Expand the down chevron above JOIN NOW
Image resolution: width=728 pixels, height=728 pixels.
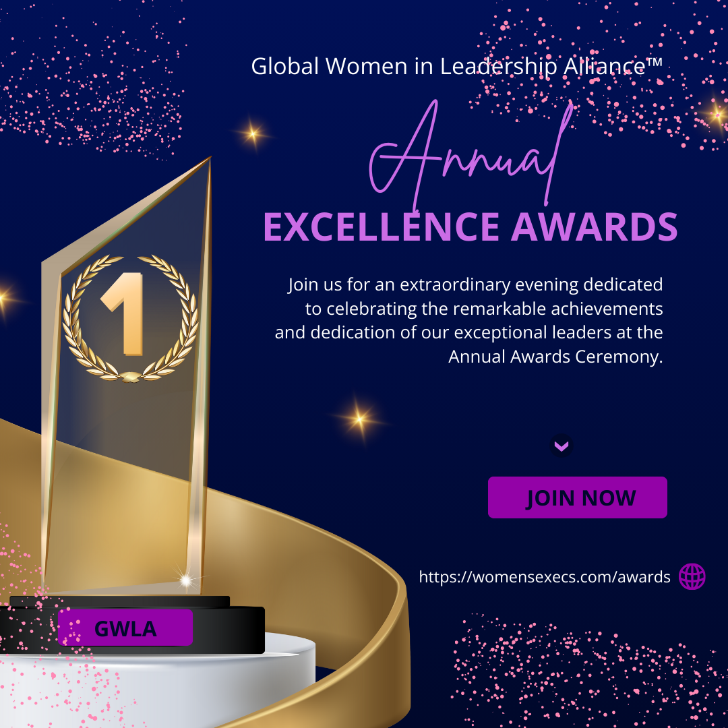click(x=562, y=446)
